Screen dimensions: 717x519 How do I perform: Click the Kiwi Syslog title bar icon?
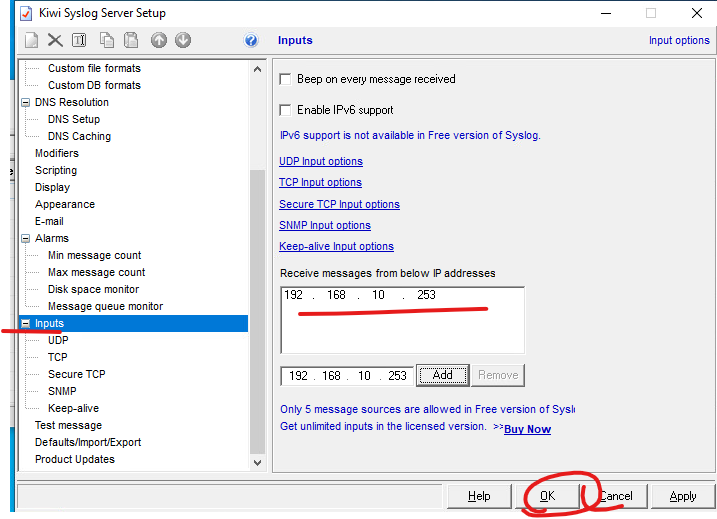click(27, 14)
